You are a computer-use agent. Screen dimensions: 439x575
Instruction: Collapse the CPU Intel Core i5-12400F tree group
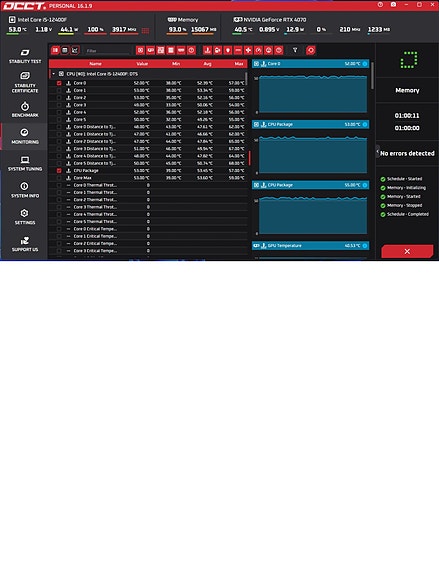(54, 74)
